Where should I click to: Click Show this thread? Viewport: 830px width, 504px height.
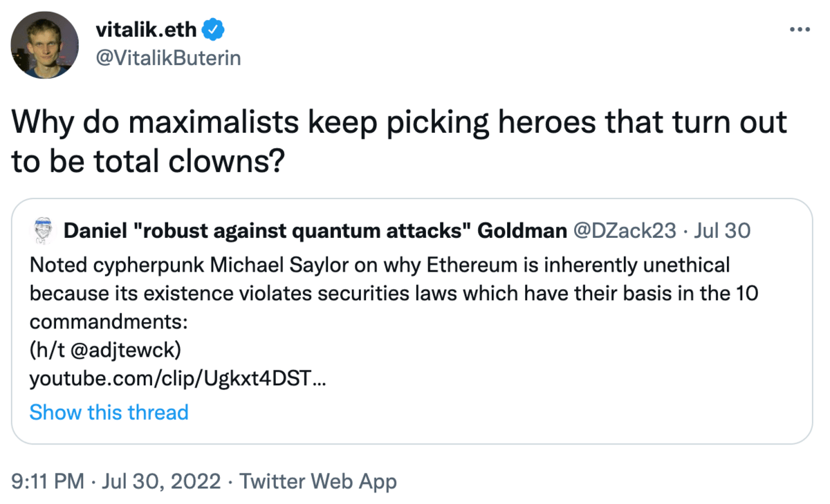point(109,412)
